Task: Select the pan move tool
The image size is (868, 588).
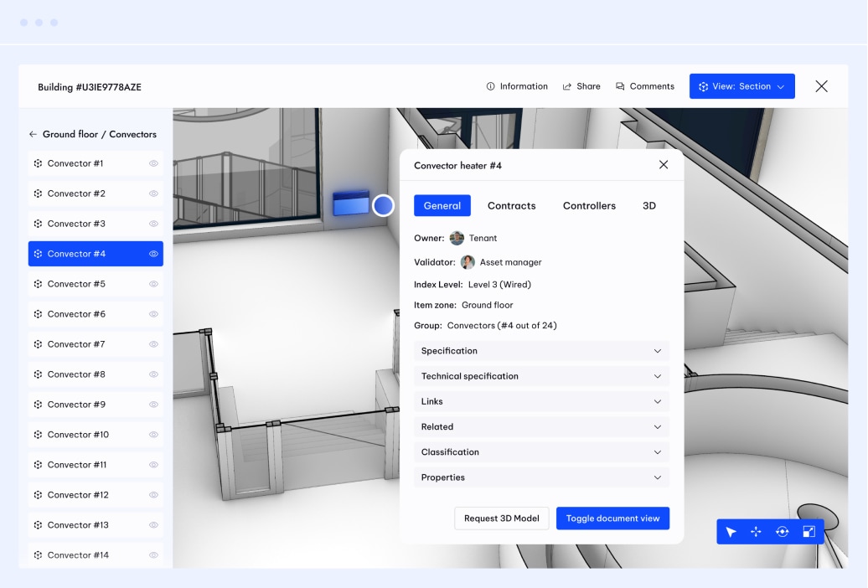Action: coord(757,532)
